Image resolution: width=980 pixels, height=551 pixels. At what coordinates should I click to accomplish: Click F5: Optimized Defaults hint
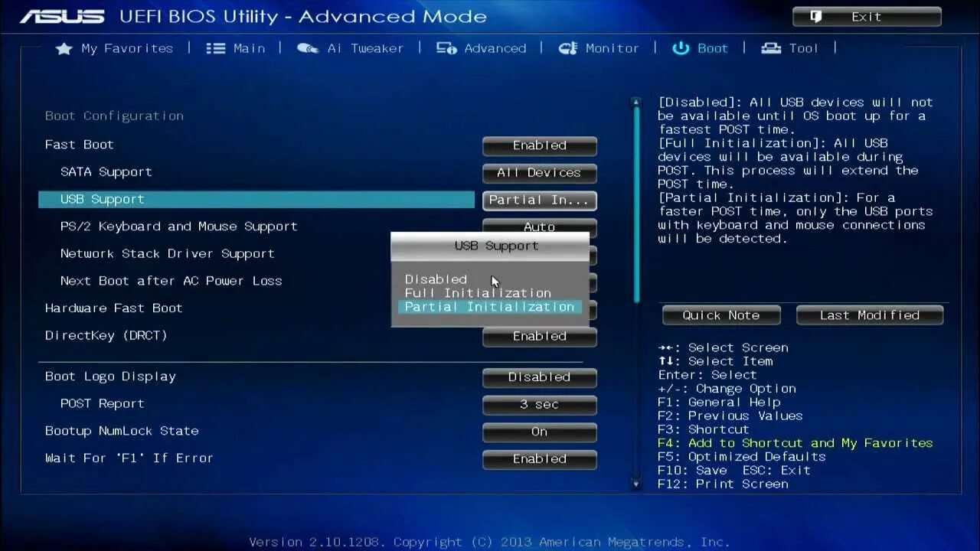(741, 457)
